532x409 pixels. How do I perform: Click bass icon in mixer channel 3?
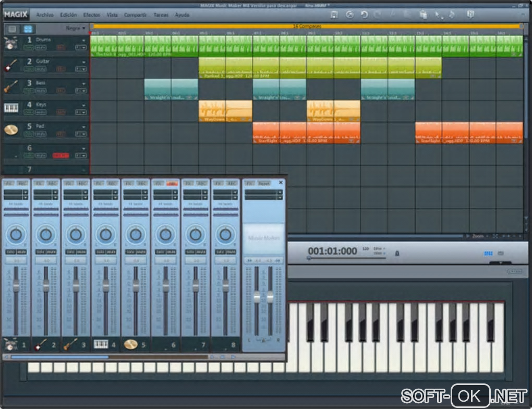point(70,344)
